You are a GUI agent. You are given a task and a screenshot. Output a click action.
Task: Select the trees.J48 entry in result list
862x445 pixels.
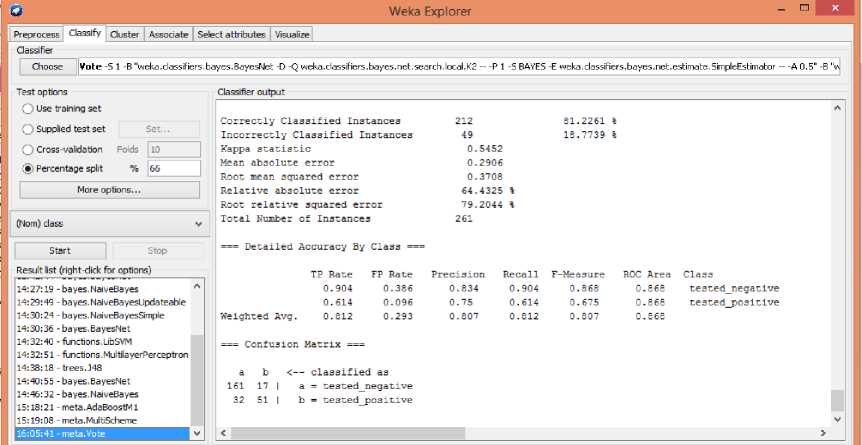(x=62, y=367)
